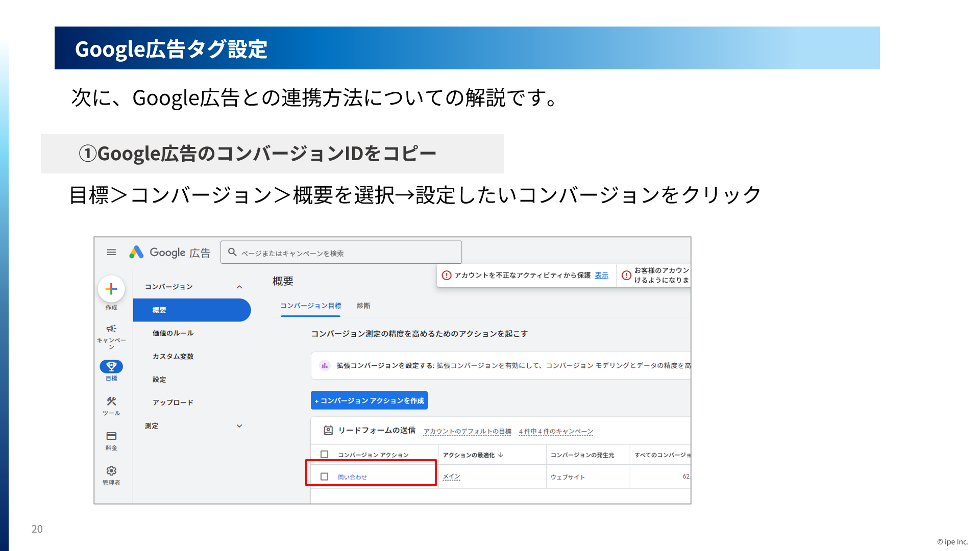The image size is (980, 551).
Task: Click コンバージョン アクションを作成 button
Action: click(369, 400)
